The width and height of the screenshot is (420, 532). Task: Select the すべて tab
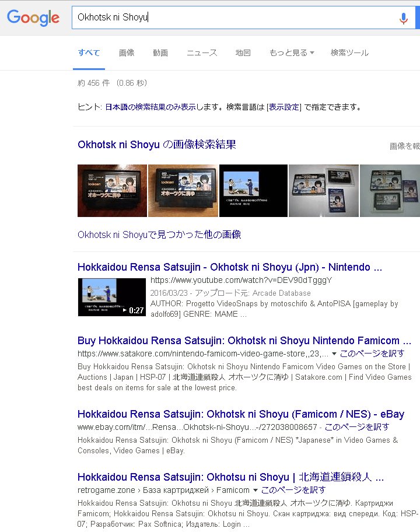pyautogui.click(x=89, y=53)
